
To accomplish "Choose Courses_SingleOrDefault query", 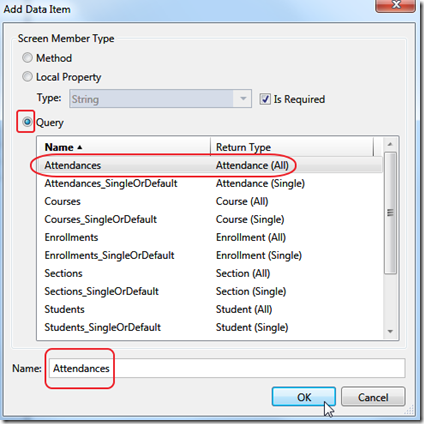I will [210, 219].
